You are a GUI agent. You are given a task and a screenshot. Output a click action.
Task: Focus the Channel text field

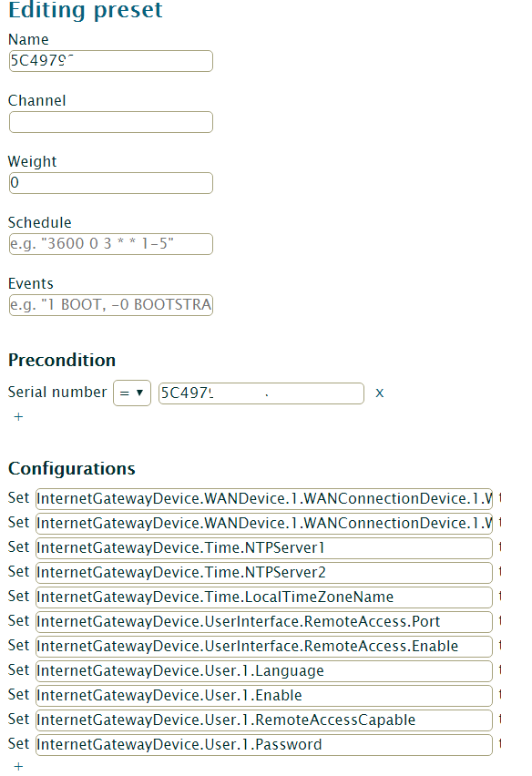pos(111,122)
